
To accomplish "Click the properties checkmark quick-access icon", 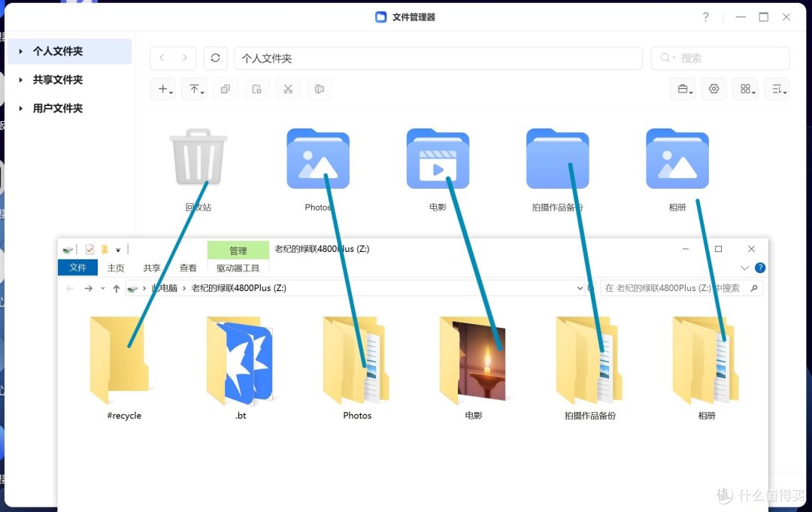I will [x=89, y=250].
